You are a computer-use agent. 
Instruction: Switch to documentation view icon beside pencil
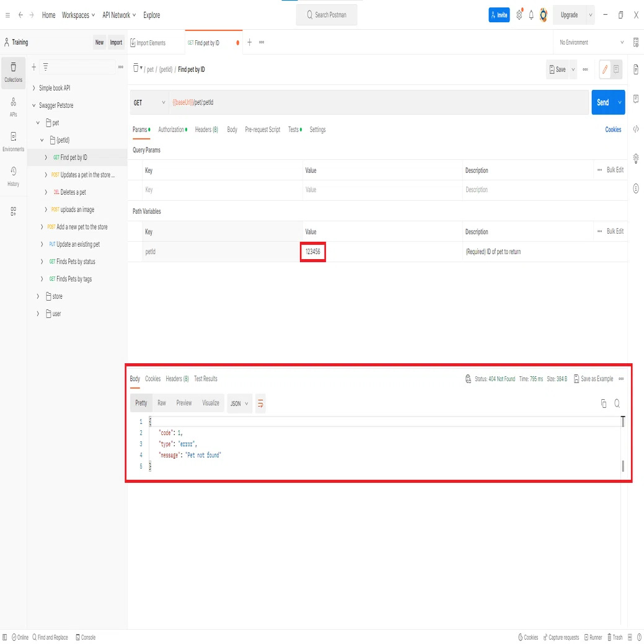click(x=616, y=69)
